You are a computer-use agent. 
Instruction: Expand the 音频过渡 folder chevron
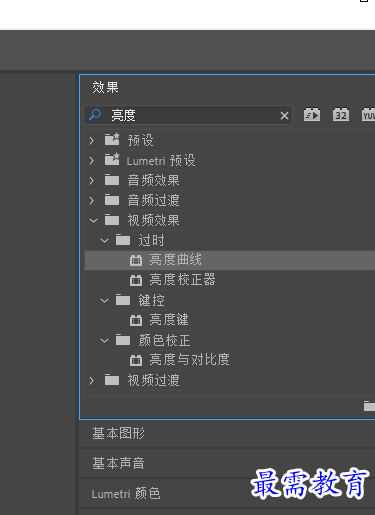[92, 201]
